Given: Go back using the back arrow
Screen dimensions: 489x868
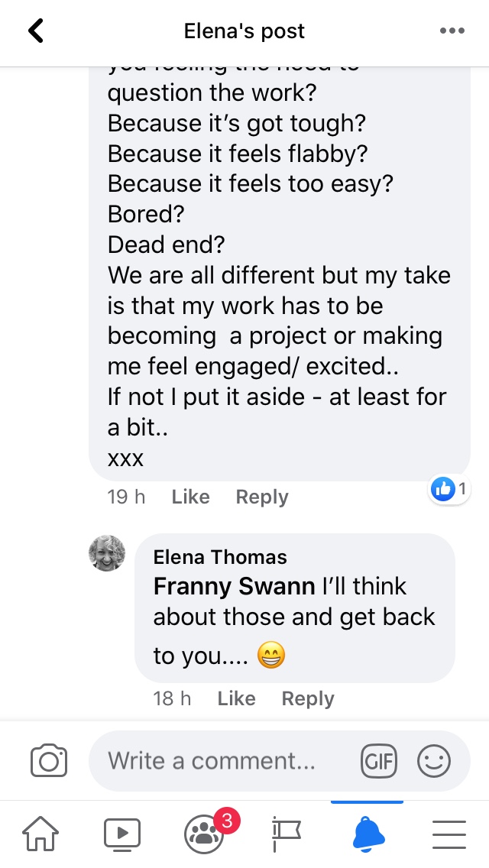Looking at the screenshot, I should click(36, 31).
